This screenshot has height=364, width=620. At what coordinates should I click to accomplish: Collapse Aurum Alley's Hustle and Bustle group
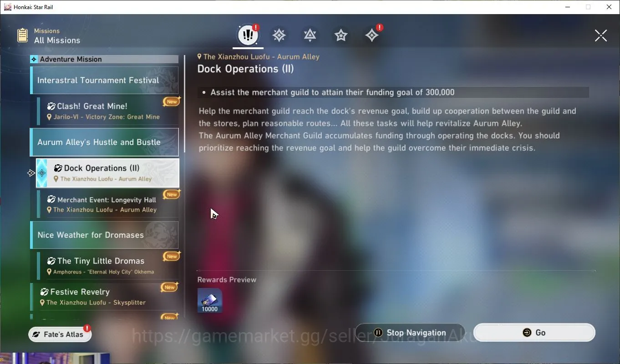pos(104,142)
